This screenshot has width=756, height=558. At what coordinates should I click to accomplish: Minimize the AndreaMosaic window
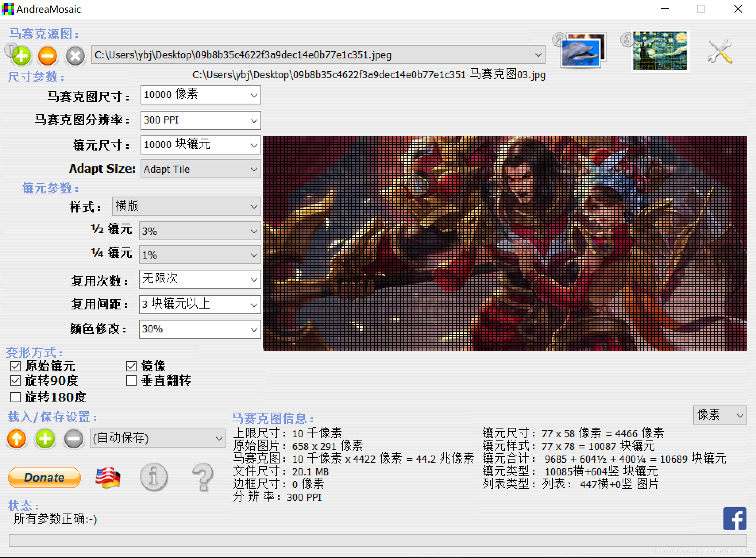[x=665, y=9]
